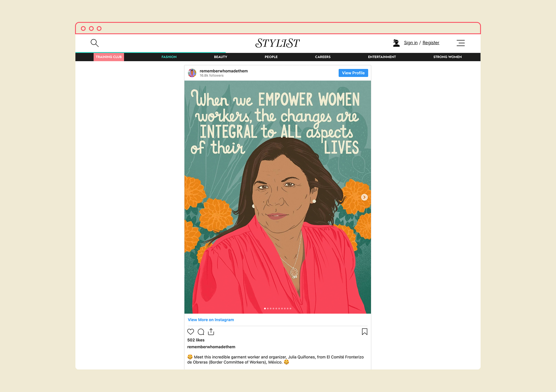This screenshot has width=556, height=392.
Task: Open View More on Instagram link
Action: [211, 320]
